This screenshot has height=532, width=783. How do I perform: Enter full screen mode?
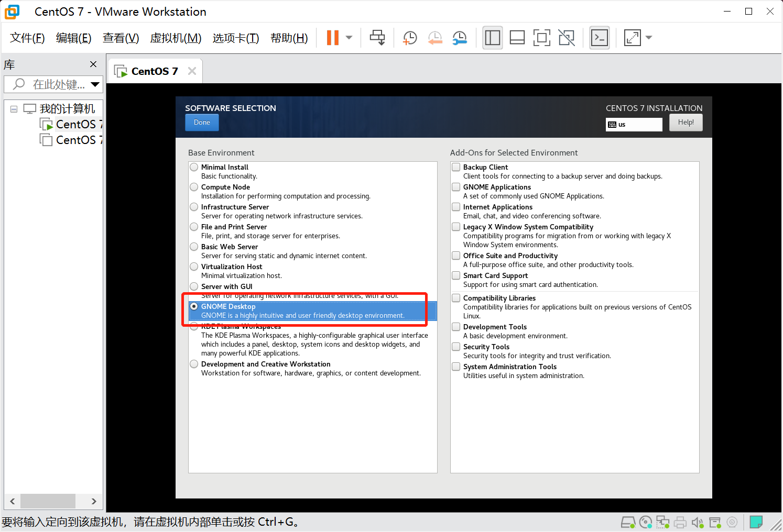(542, 38)
